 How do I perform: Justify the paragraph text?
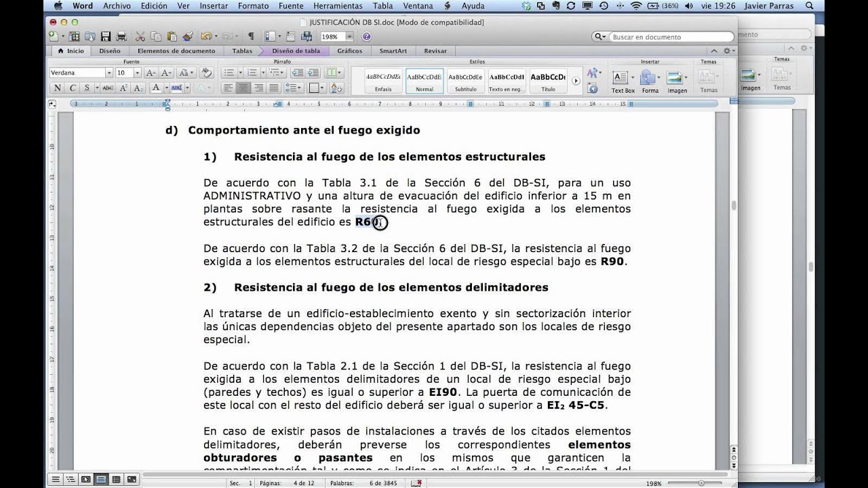273,88
